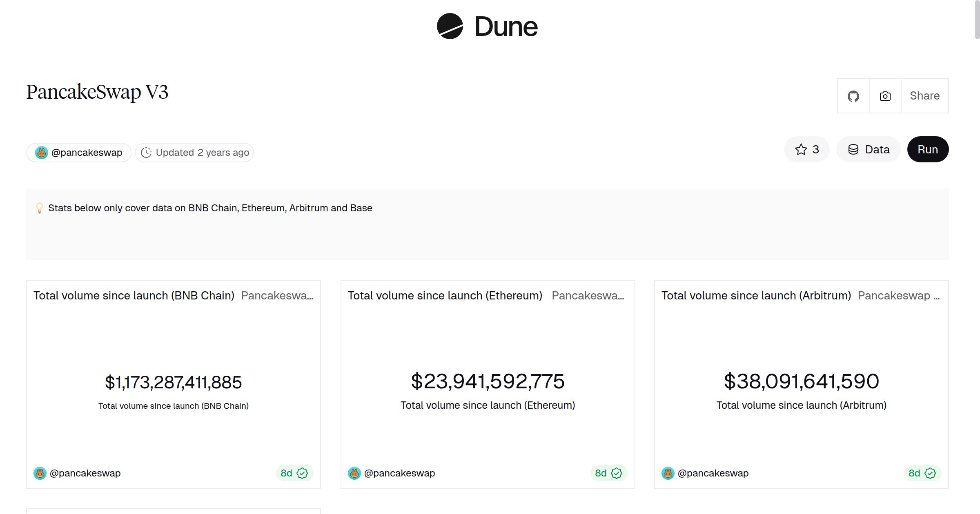Image resolution: width=980 pixels, height=514 pixels.
Task: Click pancakeswap avatar on Arbitrum card
Action: tap(668, 473)
